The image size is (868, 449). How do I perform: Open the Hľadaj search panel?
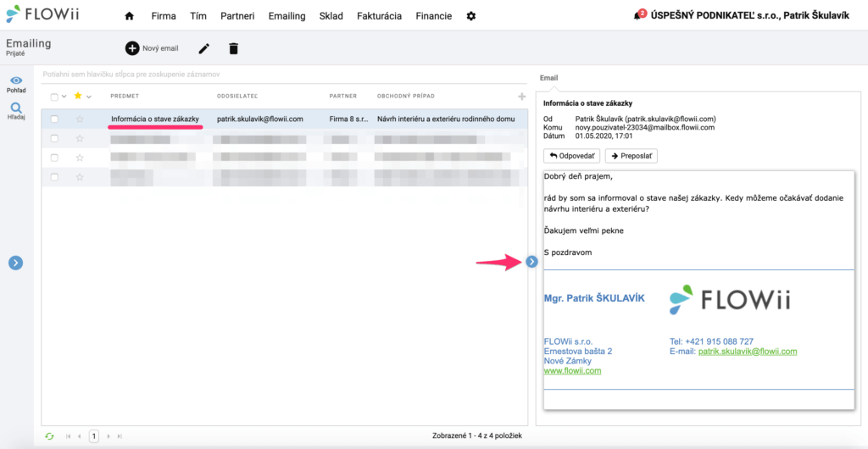click(x=16, y=111)
